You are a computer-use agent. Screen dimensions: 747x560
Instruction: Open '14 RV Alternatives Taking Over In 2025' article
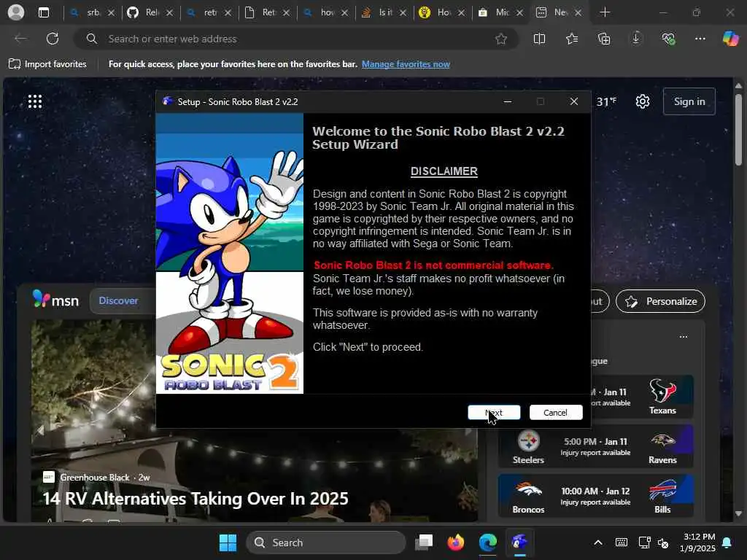coord(196,499)
